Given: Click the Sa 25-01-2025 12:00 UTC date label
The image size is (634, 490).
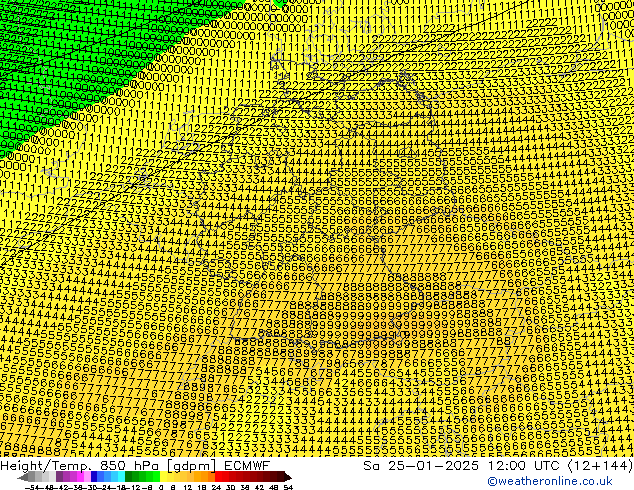Looking at the screenshot, I should [x=498, y=466].
